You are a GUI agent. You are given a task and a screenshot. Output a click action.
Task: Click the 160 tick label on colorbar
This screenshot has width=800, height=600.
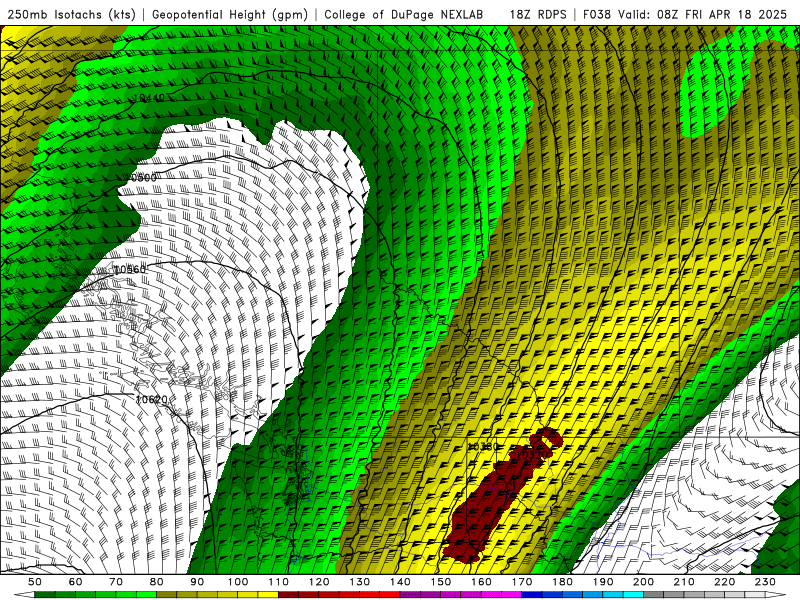pos(481,582)
